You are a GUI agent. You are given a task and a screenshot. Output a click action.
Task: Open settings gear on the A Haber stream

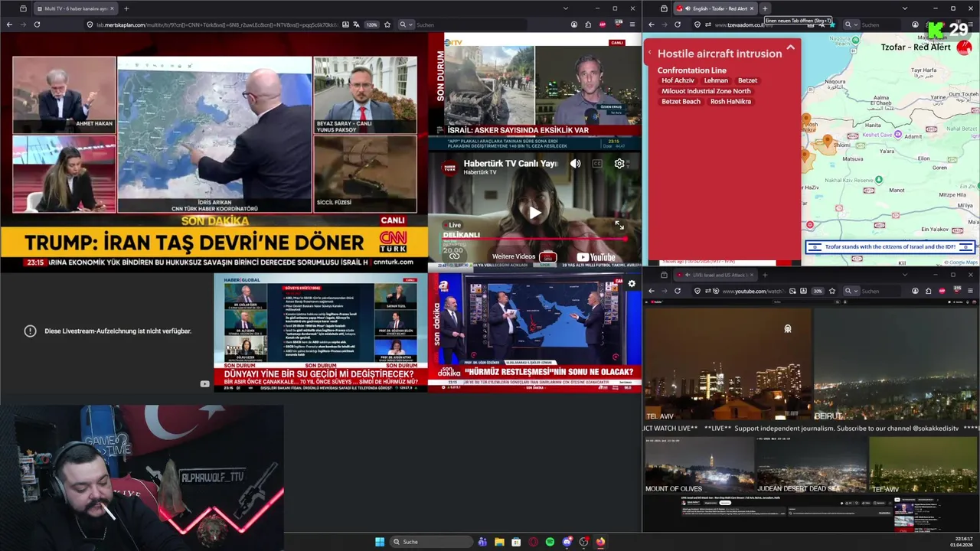(x=632, y=284)
